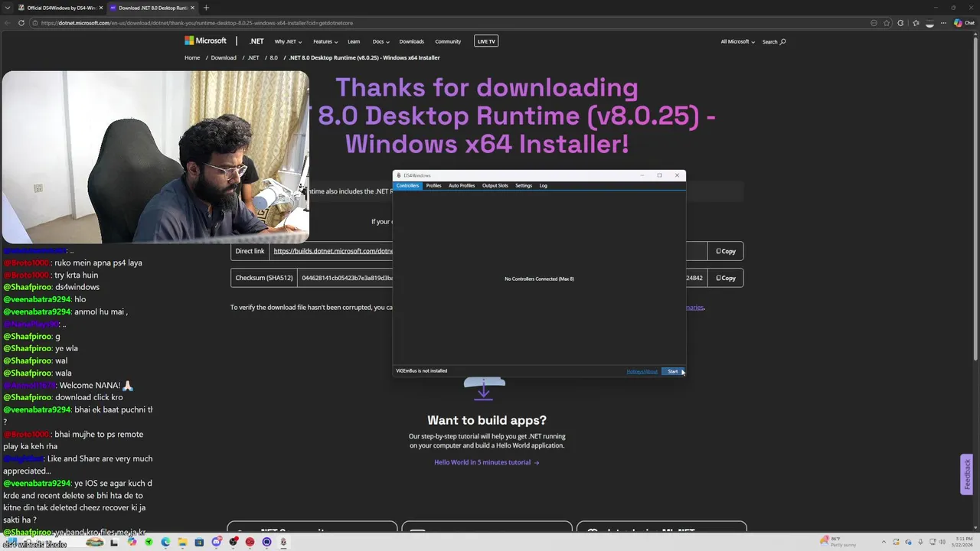This screenshot has width=980, height=551.
Task: Click the webcam overlay video
Action: point(155,157)
